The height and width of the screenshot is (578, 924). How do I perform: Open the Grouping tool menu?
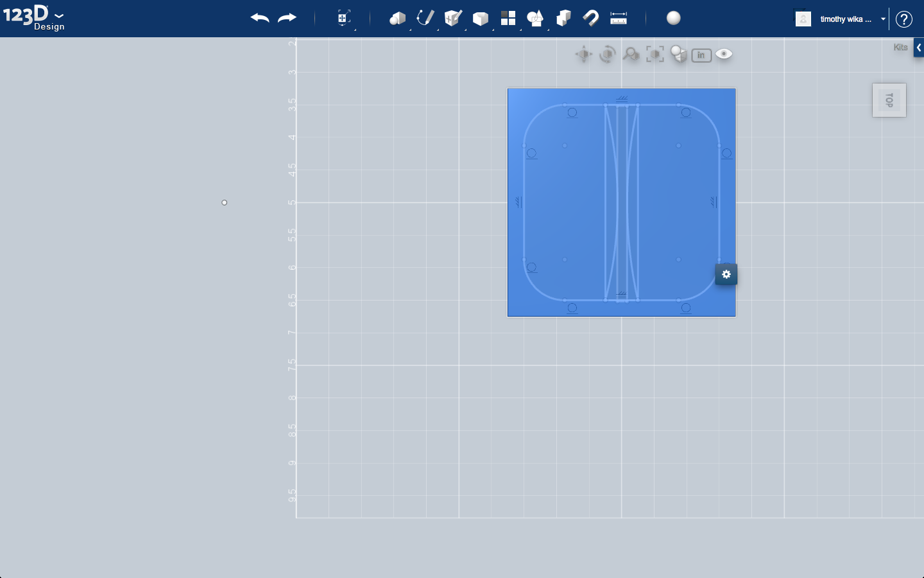pos(535,18)
